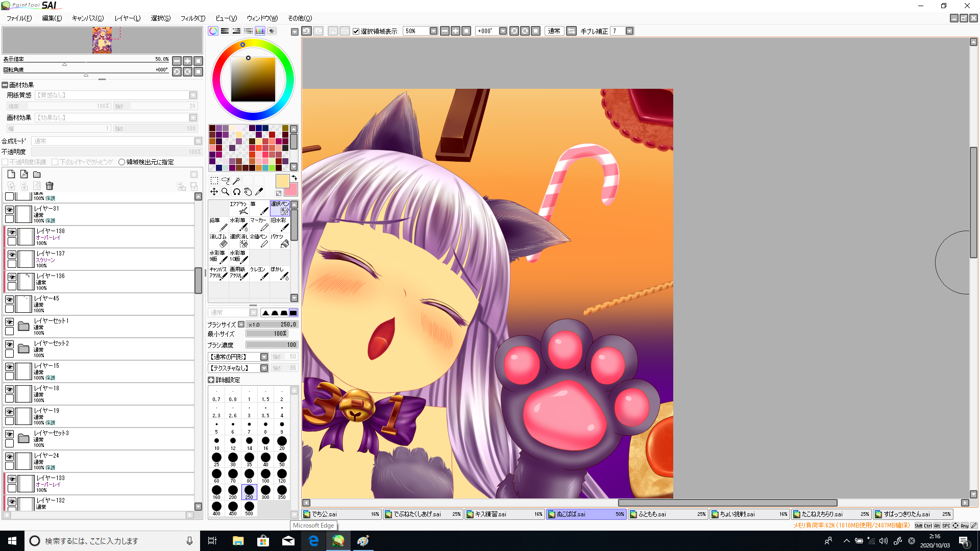
Task: Select the move layer tool
Action: pyautogui.click(x=214, y=192)
